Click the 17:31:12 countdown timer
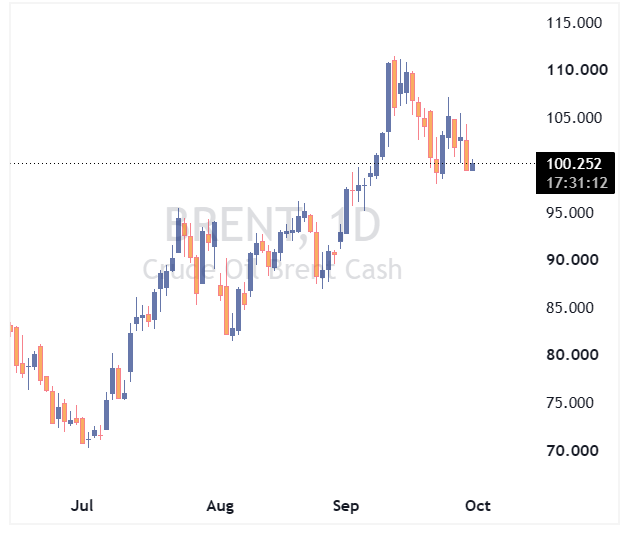The width and height of the screenshot is (629, 540). [x=577, y=183]
